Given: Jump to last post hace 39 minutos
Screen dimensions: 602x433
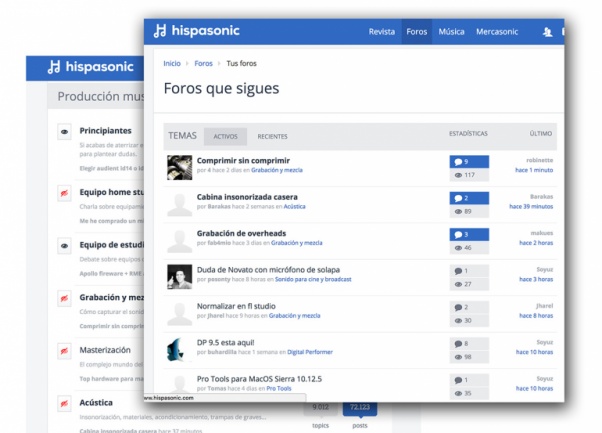Looking at the screenshot, I should pyautogui.click(x=531, y=207).
